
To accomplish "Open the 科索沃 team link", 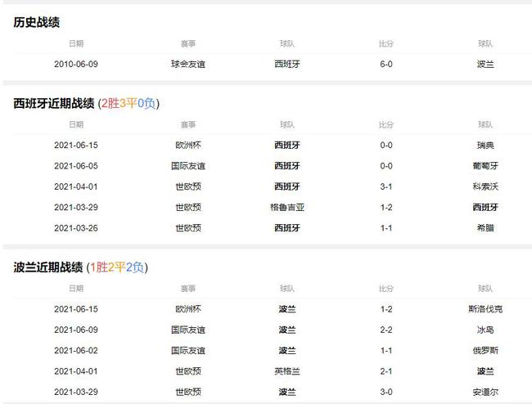I will click(x=485, y=186).
